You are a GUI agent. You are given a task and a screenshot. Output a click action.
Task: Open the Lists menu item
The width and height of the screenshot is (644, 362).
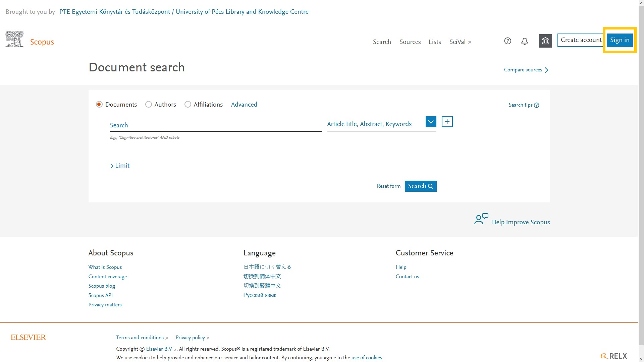(435, 42)
